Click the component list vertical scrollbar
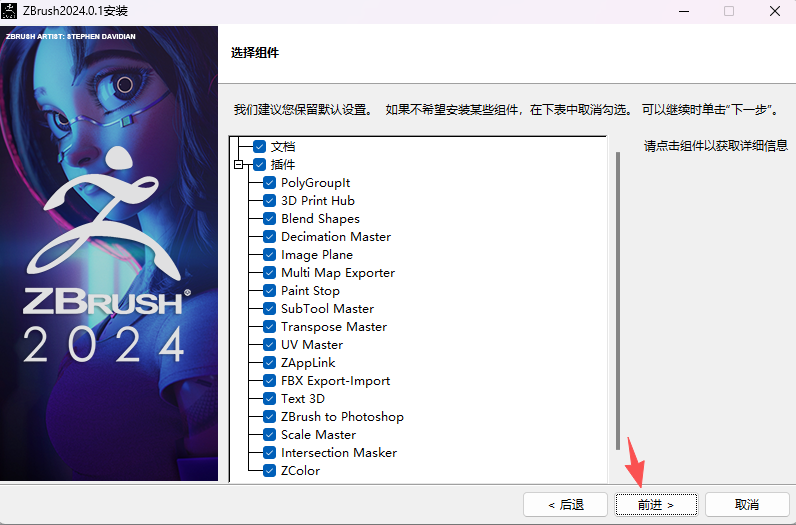Screen dimensions: 796x525 click(617, 301)
